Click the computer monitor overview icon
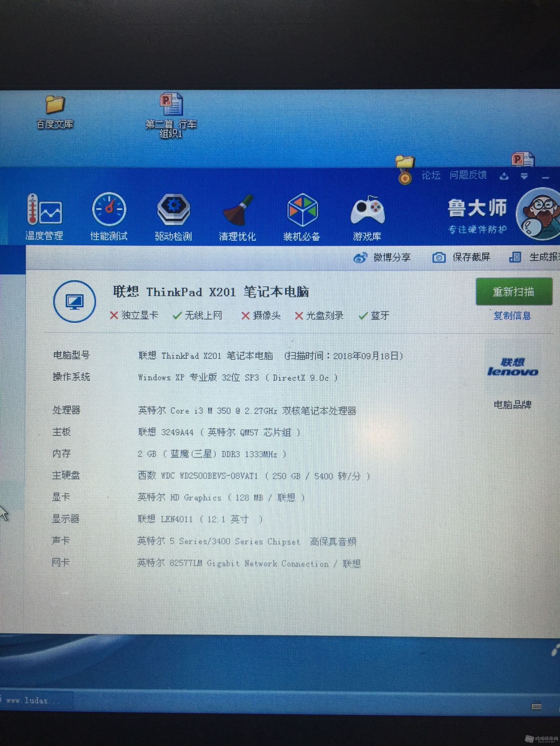This screenshot has width=560, height=746. pyautogui.click(x=75, y=301)
